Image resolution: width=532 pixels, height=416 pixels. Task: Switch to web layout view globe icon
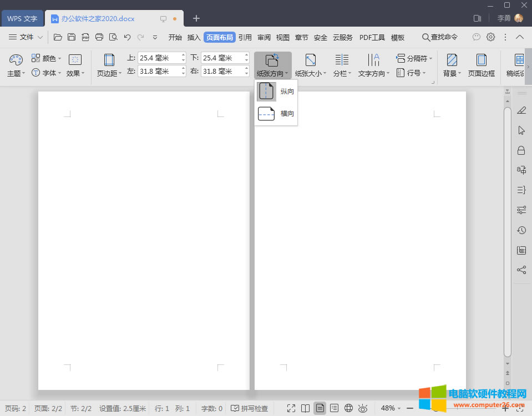[x=348, y=408]
